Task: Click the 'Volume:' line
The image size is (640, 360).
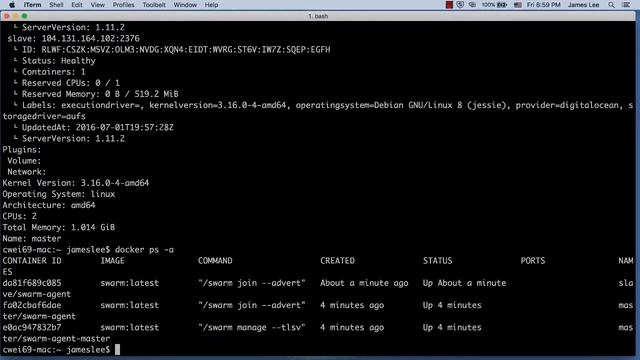Action: [x=24, y=161]
